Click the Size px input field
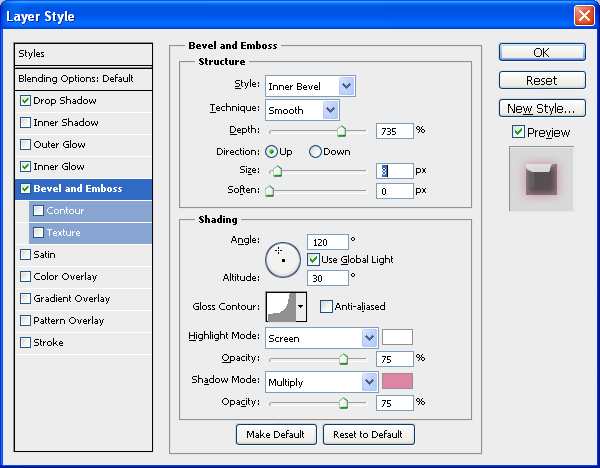600x468 pixels. 395,171
